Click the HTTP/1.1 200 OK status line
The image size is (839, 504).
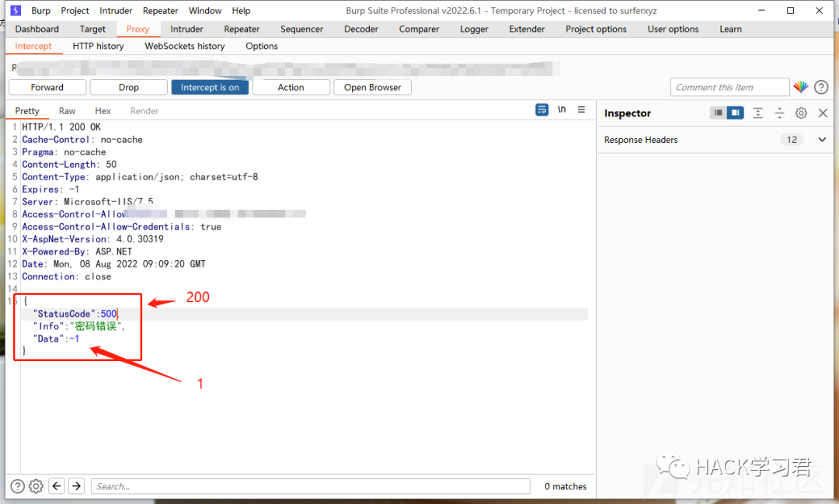pyautogui.click(x=61, y=127)
